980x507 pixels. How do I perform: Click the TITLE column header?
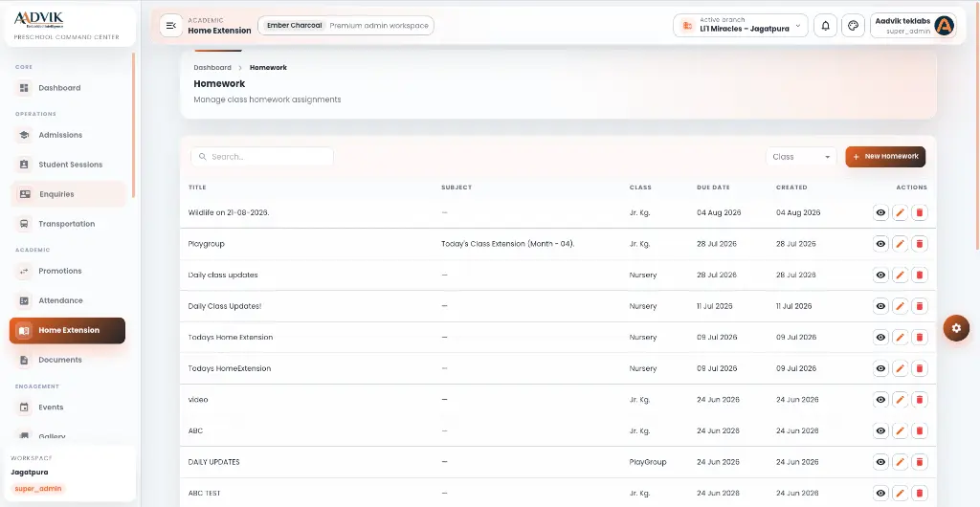197,187
